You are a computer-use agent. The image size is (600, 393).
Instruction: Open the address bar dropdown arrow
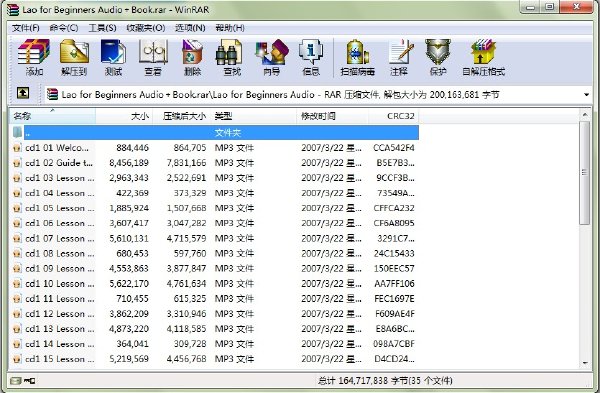[587, 95]
